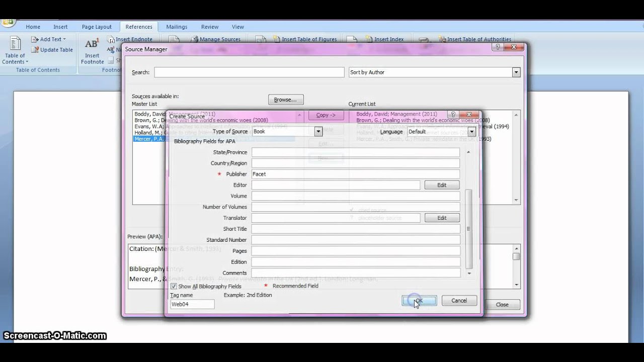Image resolution: width=644 pixels, height=362 pixels.
Task: Click the Copy -> button
Action: tap(326, 115)
